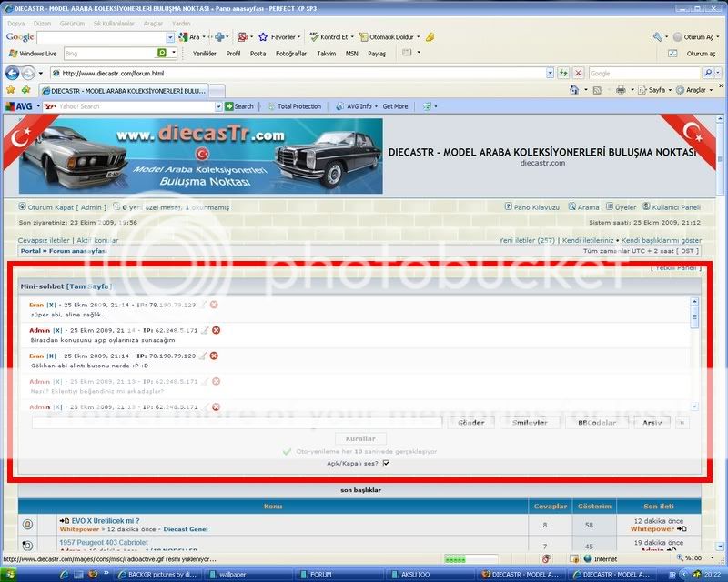Switch to the DIECASTR browser tab
The width and height of the screenshot is (728, 582).
124,91
